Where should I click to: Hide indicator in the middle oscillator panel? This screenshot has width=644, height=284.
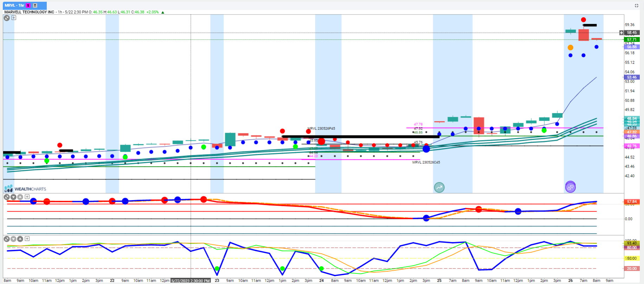7,197
